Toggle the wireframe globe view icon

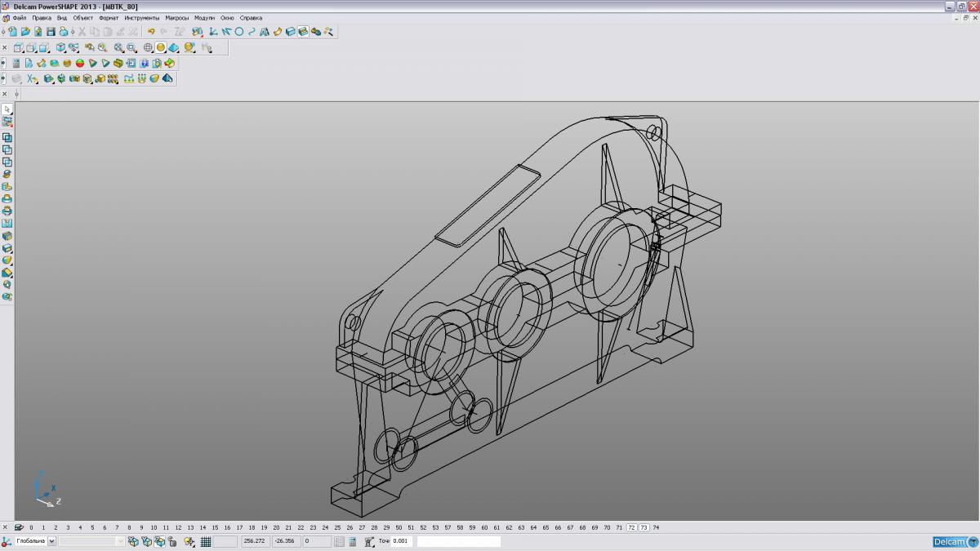pyautogui.click(x=148, y=47)
